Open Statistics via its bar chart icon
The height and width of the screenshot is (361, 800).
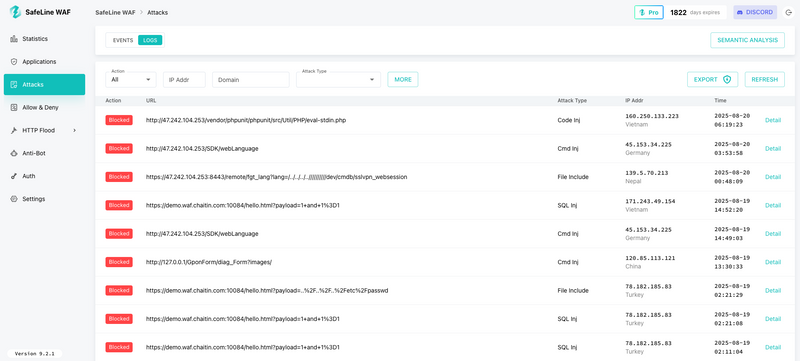pyautogui.click(x=14, y=39)
